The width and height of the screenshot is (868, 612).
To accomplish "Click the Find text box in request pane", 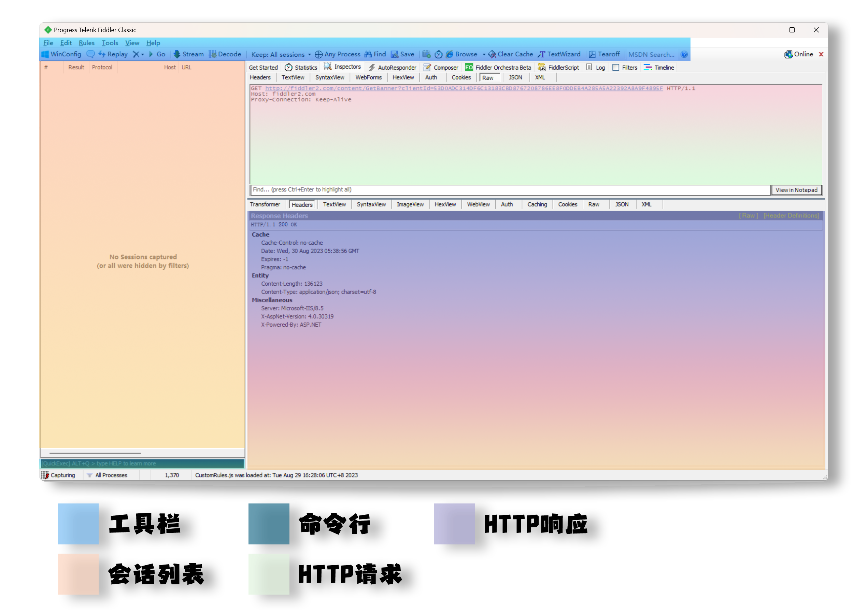I will click(x=510, y=189).
